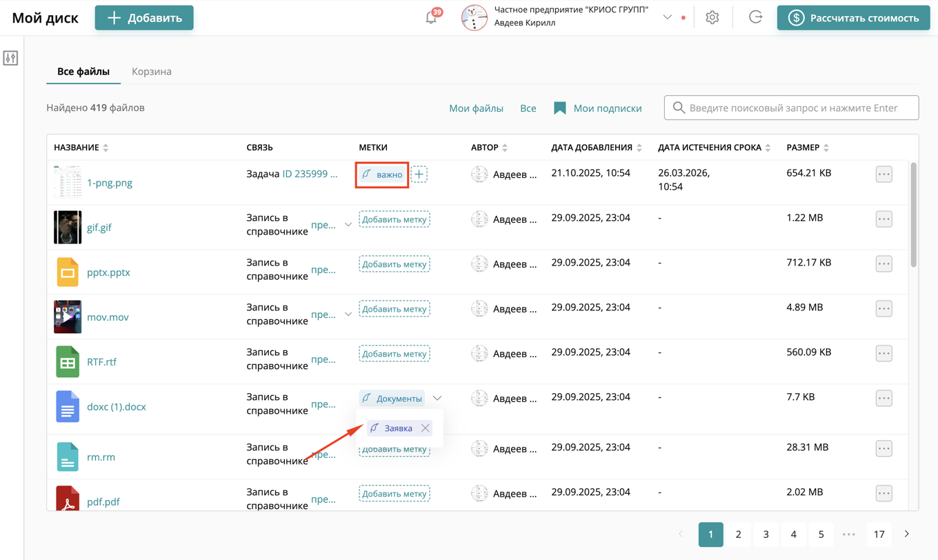Open three-dots menu for 1-png.png
938x560 pixels.
[884, 174]
